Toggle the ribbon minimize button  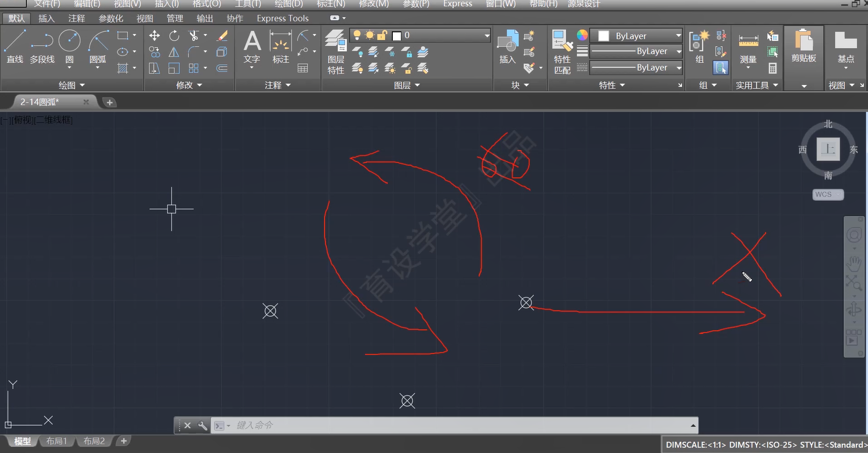click(335, 18)
